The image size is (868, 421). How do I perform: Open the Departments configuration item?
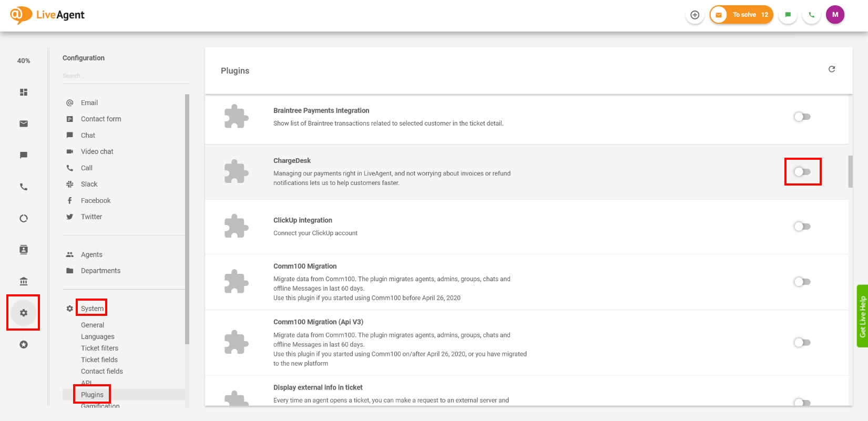click(100, 271)
